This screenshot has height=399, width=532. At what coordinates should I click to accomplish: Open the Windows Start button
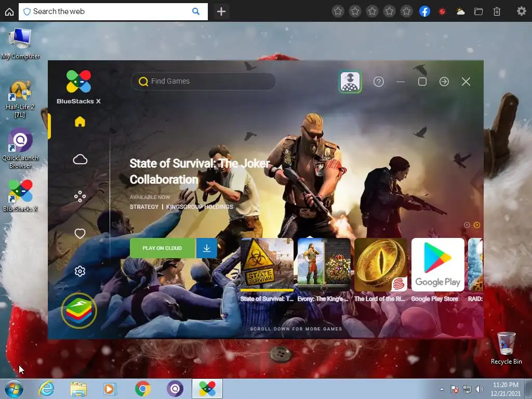coord(14,389)
